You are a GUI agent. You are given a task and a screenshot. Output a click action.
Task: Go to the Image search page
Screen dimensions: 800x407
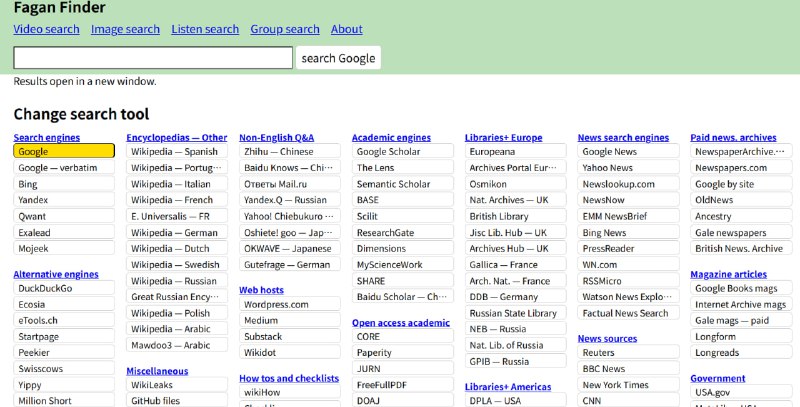pyautogui.click(x=125, y=29)
